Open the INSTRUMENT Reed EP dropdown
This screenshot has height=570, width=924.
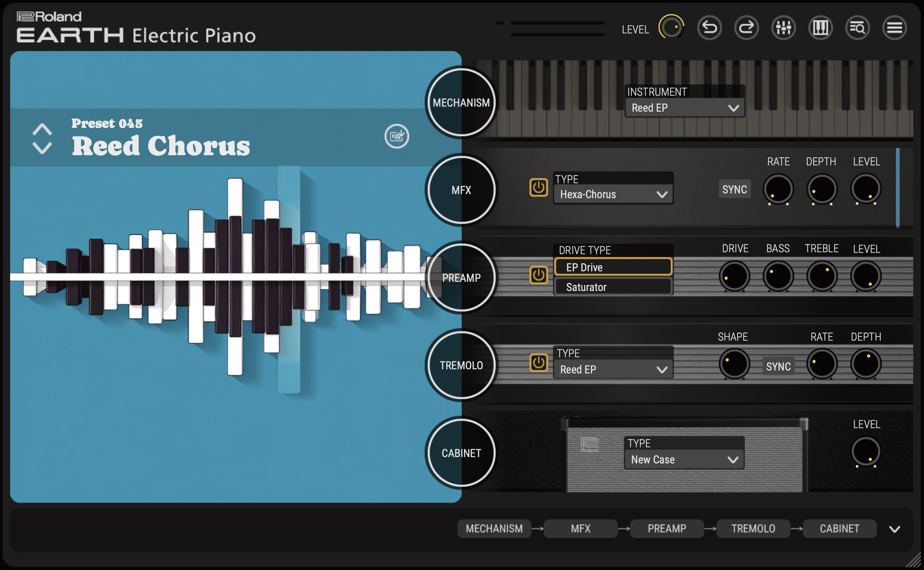[684, 108]
